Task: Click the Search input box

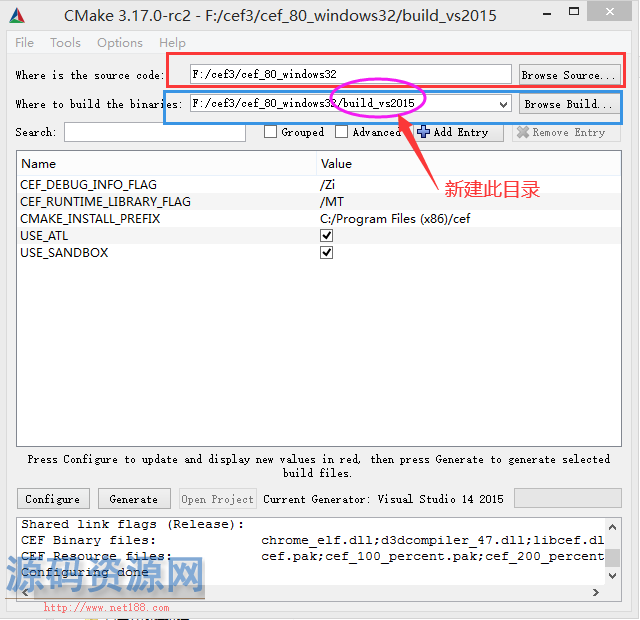Action: click(154, 132)
